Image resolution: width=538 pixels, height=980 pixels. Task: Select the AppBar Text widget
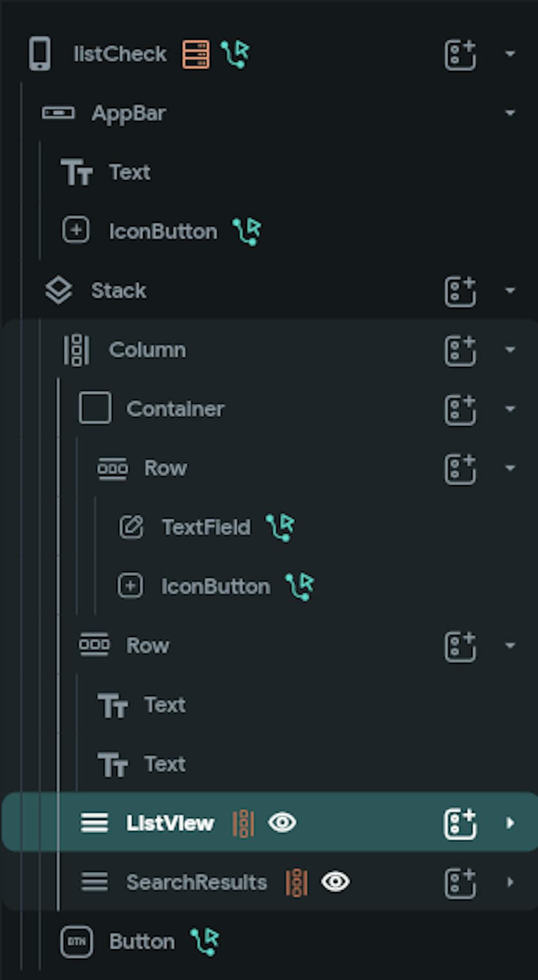130,172
